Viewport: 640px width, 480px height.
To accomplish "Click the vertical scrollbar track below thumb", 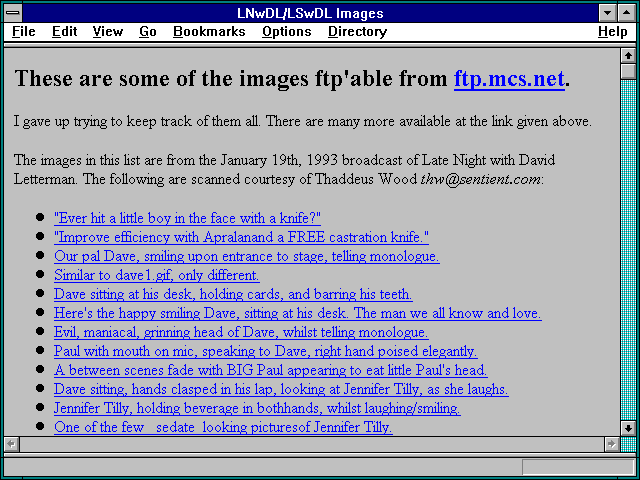I will point(628,250).
